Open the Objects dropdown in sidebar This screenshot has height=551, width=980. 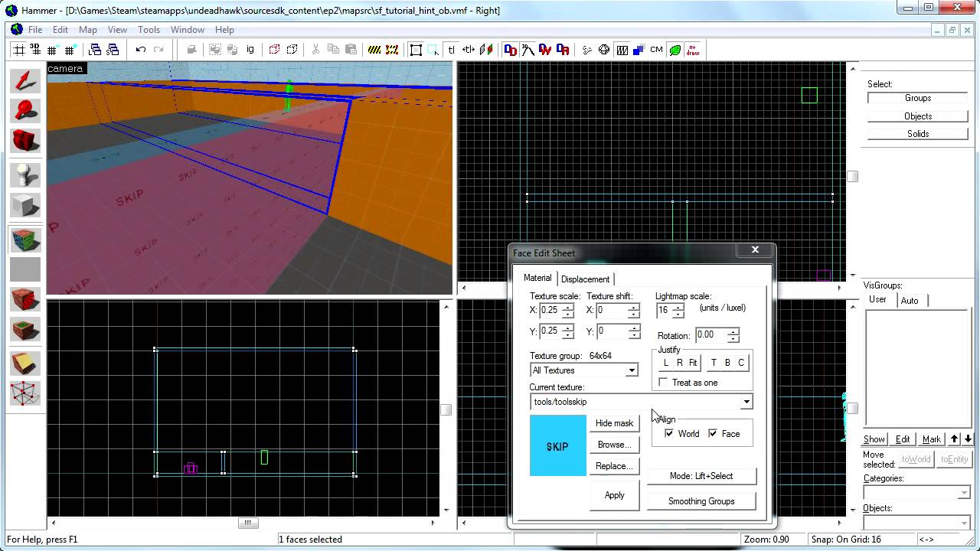[964, 523]
